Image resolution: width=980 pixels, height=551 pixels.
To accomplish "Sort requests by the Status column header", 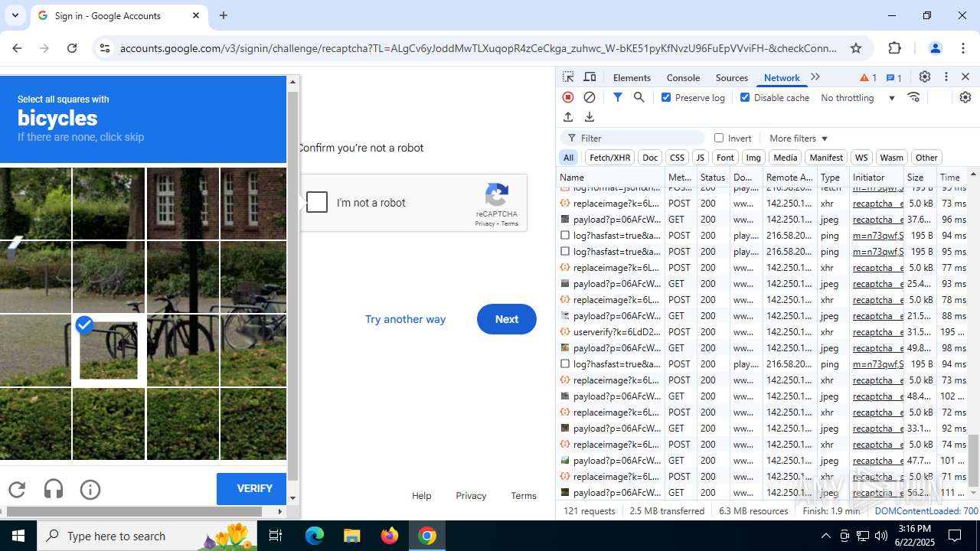I will coord(712,177).
